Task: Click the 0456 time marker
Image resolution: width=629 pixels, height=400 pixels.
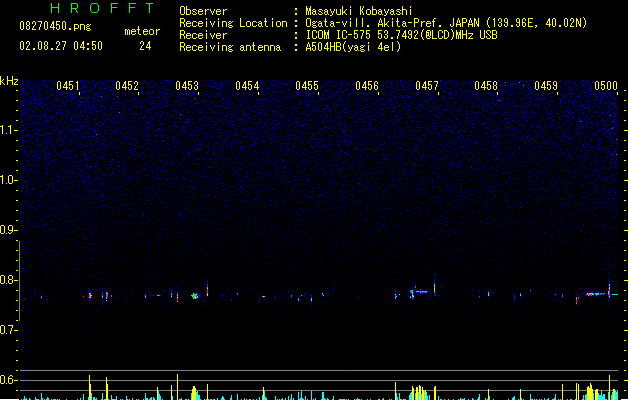Action: coord(367,86)
